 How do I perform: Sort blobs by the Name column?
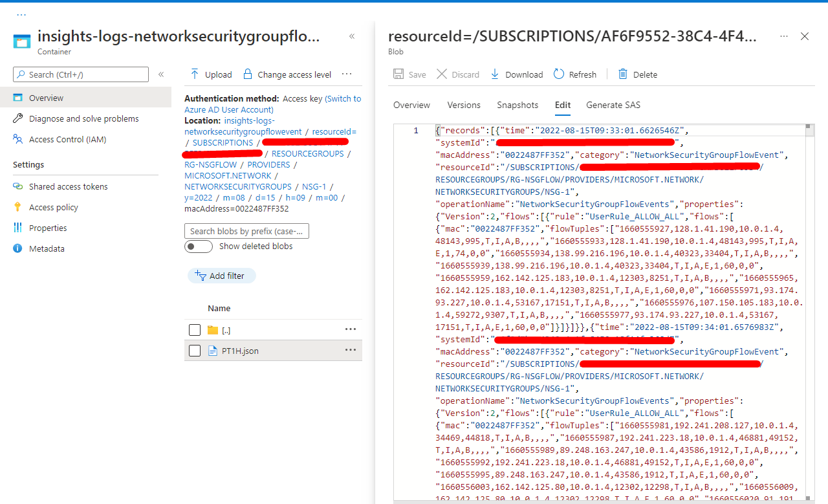[219, 309]
